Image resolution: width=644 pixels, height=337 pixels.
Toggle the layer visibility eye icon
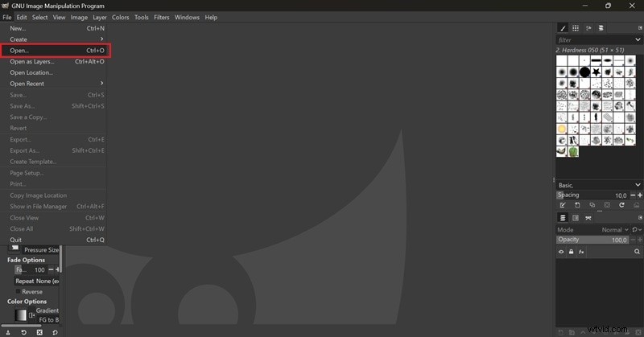tap(562, 252)
